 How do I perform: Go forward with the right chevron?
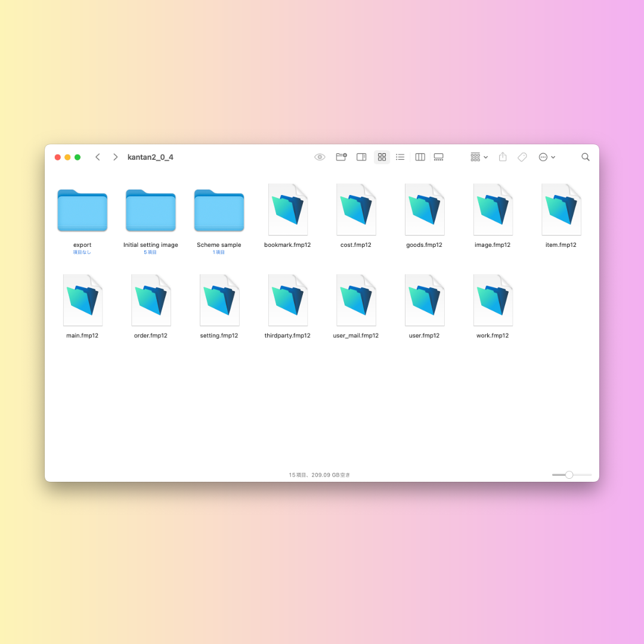click(115, 157)
